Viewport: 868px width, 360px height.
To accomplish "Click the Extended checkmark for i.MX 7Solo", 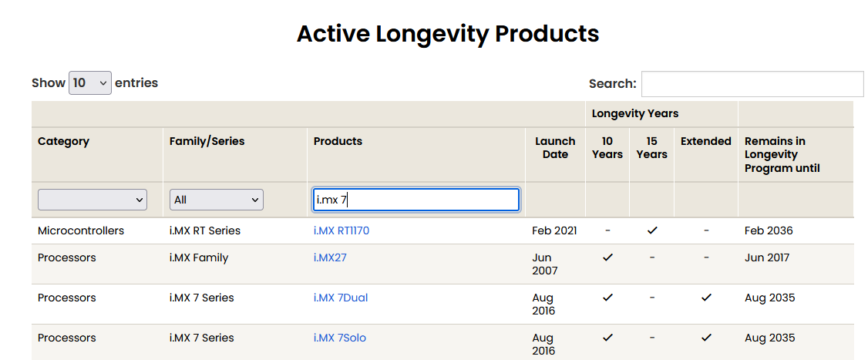I will pyautogui.click(x=706, y=338).
